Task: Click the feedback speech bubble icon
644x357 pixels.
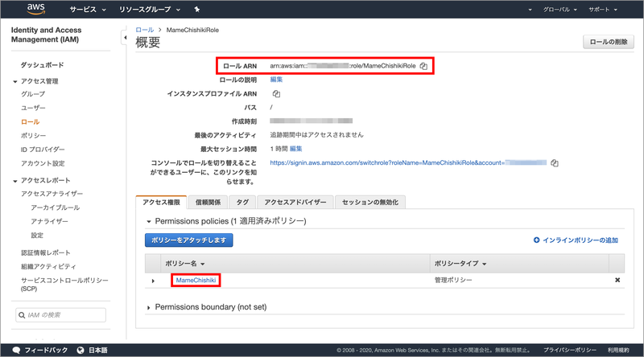Action: tap(16, 350)
